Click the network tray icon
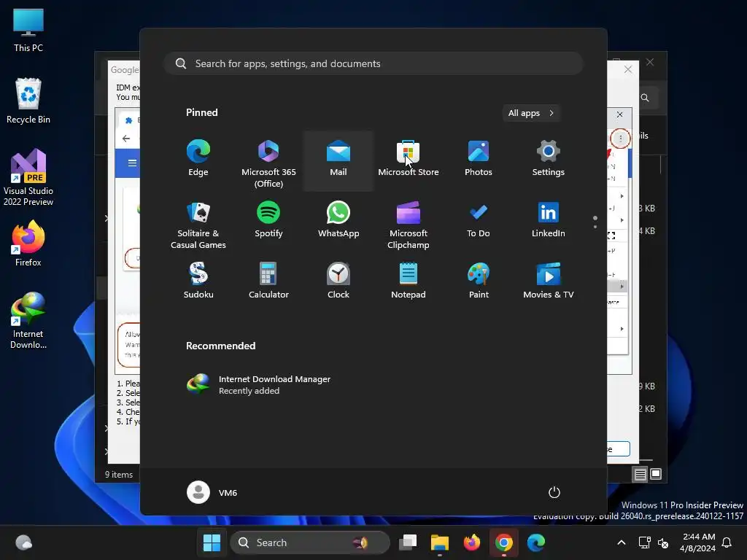 644,542
